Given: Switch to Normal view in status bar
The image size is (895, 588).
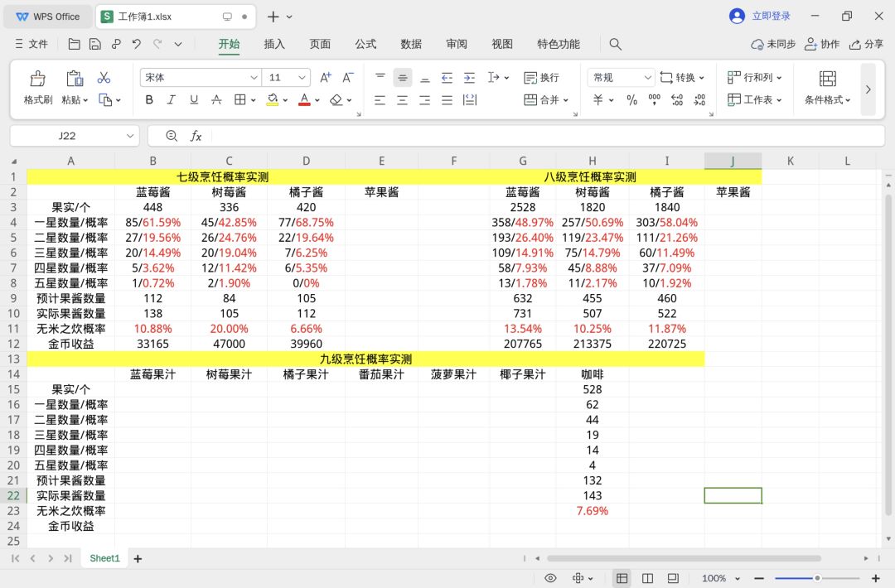Looking at the screenshot, I should [622, 578].
